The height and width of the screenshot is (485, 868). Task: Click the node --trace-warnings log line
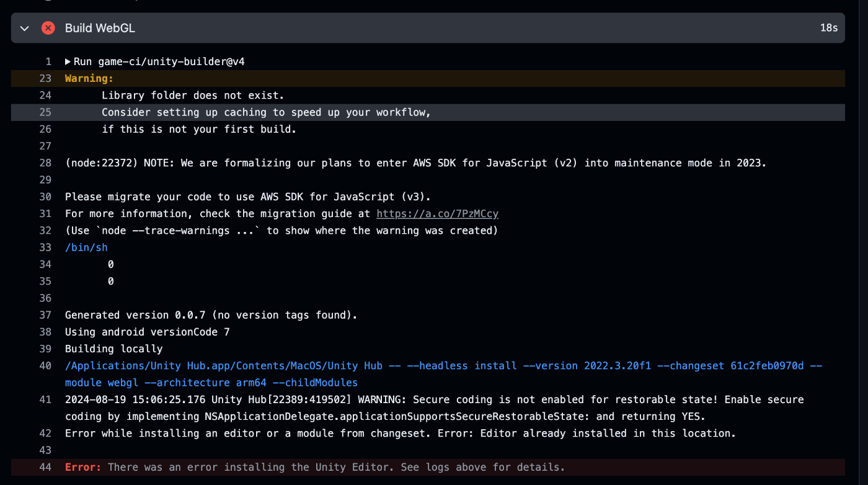[281, 231]
